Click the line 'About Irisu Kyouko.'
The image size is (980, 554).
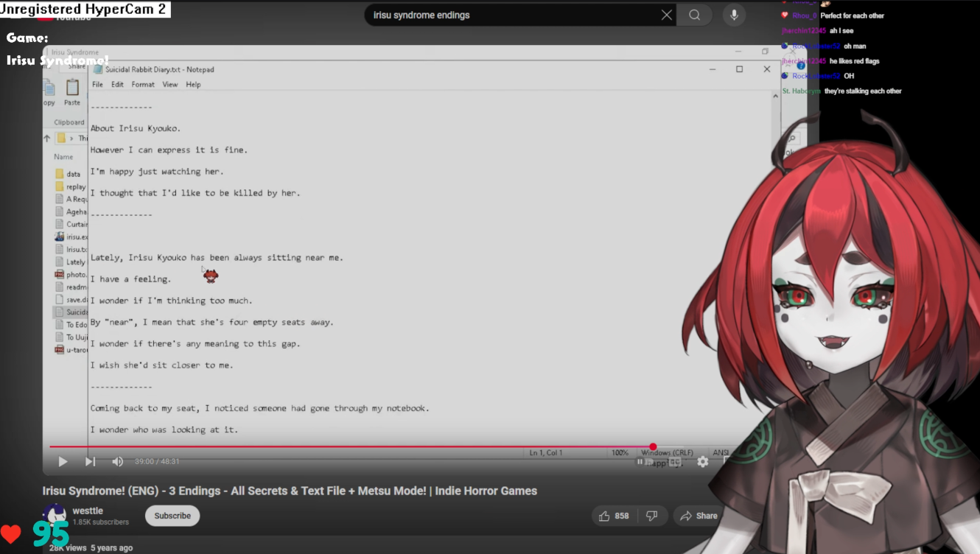point(136,128)
